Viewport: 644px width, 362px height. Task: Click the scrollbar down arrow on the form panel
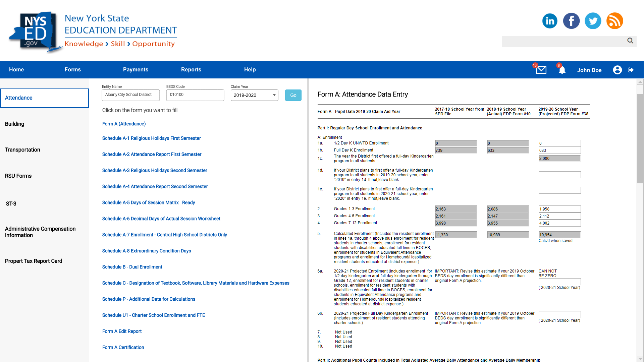coord(640,359)
